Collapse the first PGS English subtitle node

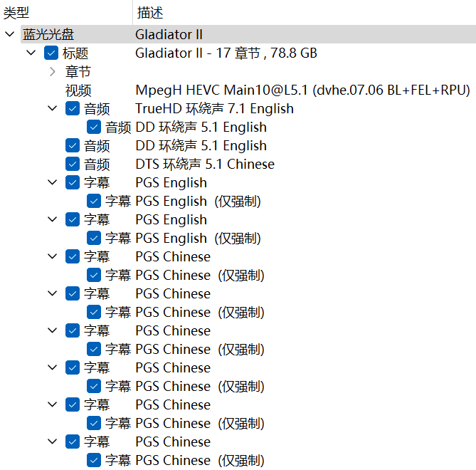coord(53,183)
